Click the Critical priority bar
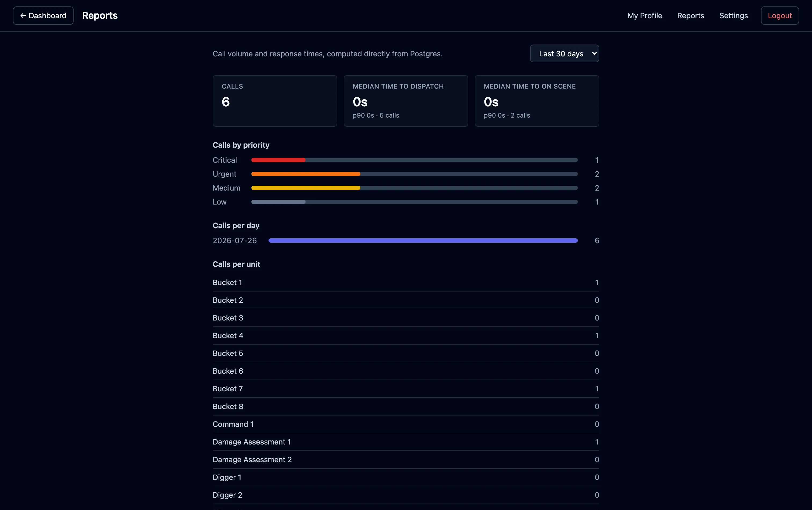 pyautogui.click(x=414, y=160)
